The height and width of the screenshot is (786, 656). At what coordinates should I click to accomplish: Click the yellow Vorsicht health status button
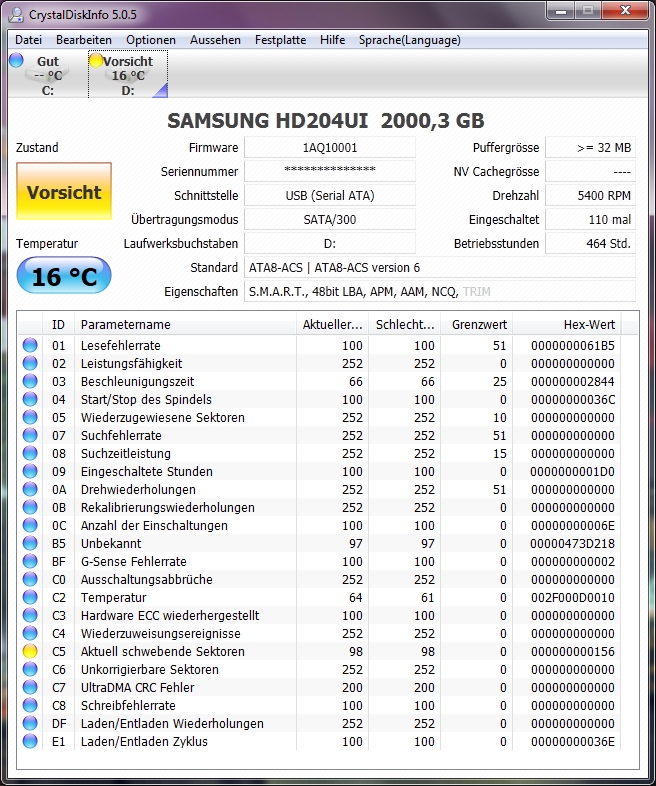pos(64,191)
